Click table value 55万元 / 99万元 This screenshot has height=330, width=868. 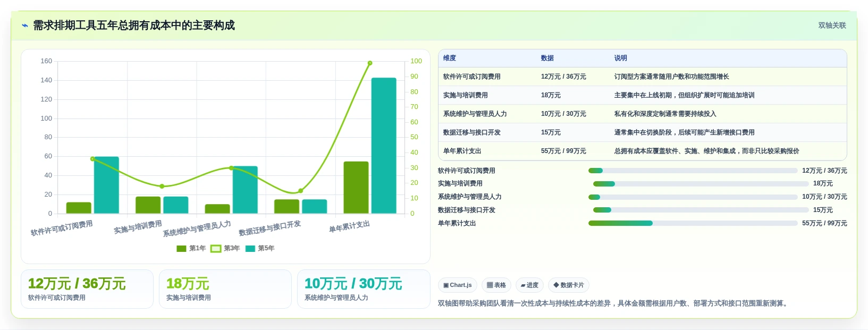pyautogui.click(x=563, y=151)
